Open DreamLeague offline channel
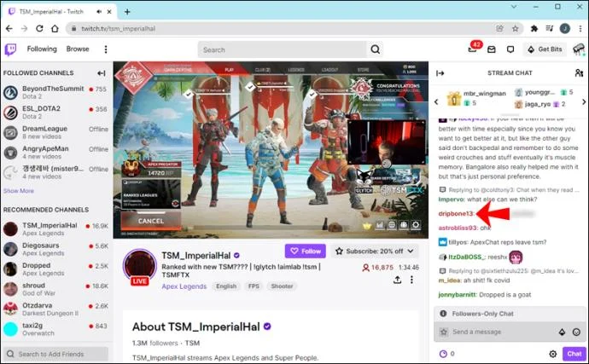The height and width of the screenshot is (364, 589). pos(55,132)
